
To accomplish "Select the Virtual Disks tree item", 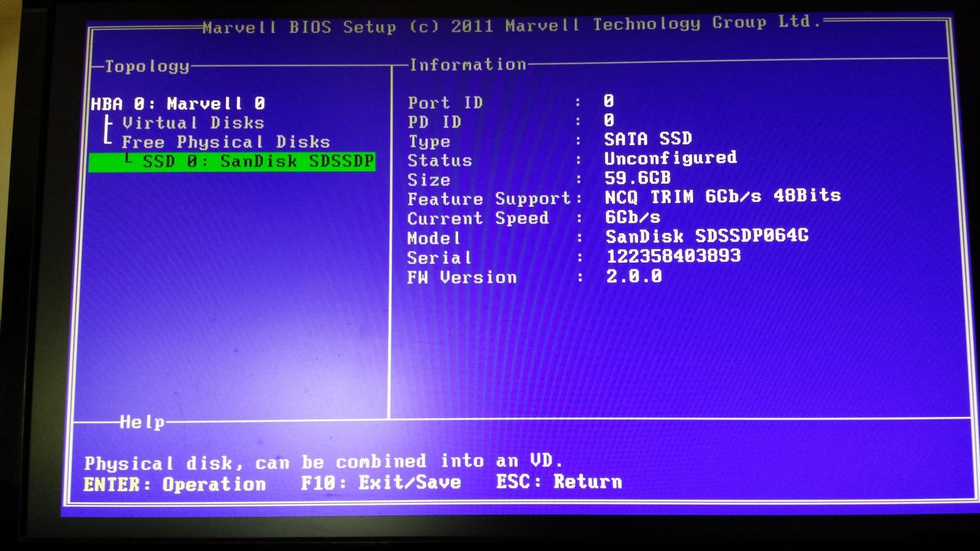I will [193, 122].
